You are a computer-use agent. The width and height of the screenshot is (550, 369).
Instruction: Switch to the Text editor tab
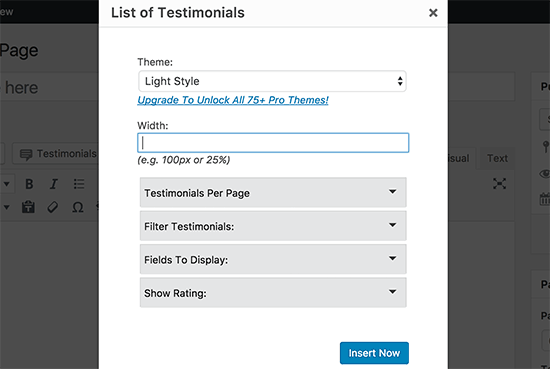497,158
